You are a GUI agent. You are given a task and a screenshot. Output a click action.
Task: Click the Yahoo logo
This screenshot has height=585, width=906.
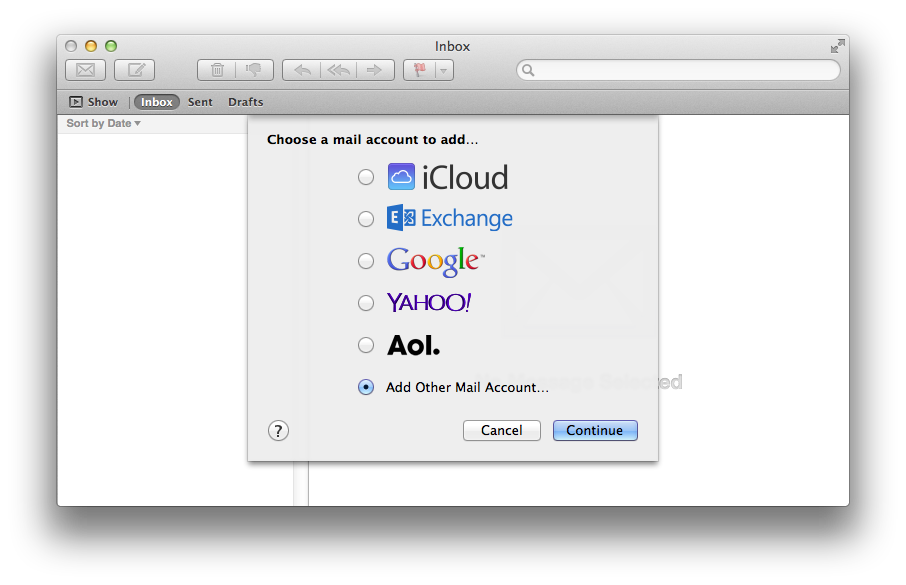(429, 302)
